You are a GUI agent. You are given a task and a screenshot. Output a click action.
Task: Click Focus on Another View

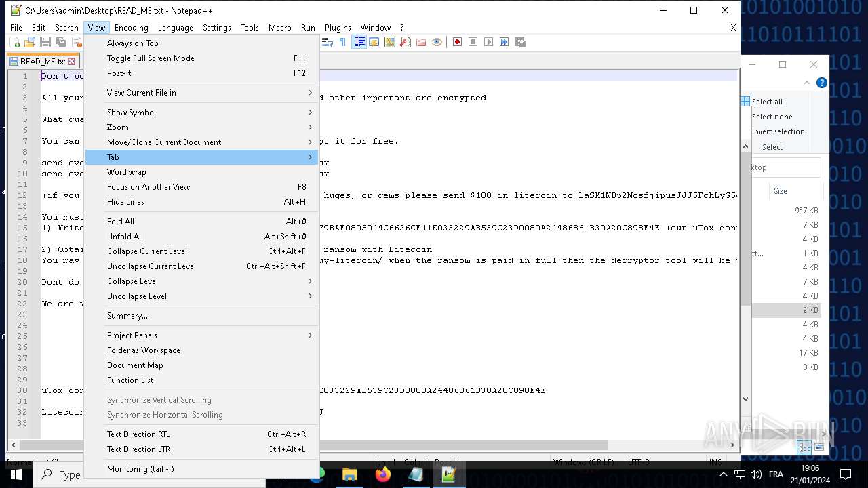(201, 187)
